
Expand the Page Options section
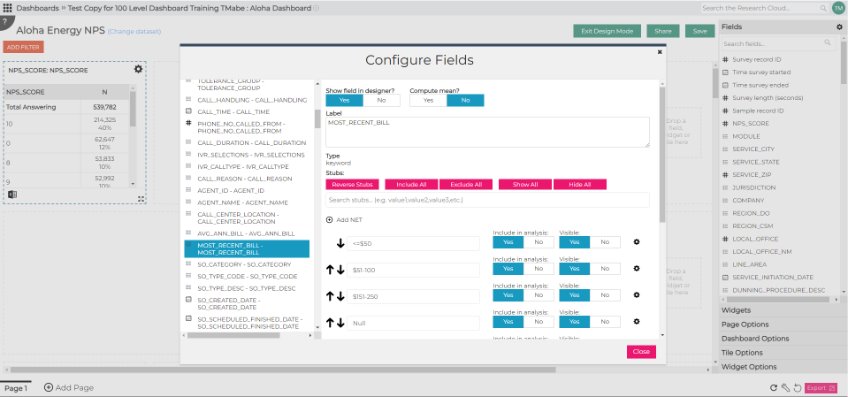click(782, 325)
